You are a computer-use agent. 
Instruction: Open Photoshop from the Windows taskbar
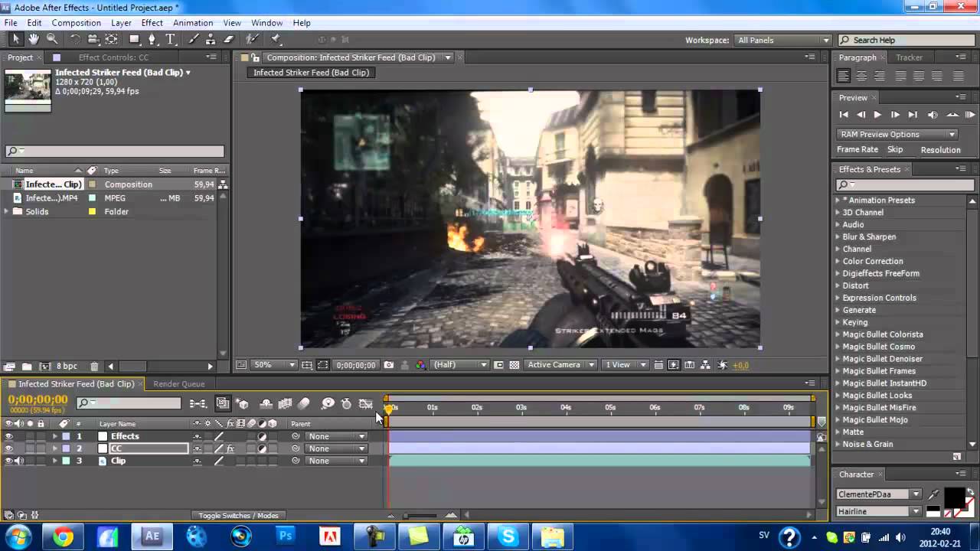click(286, 536)
